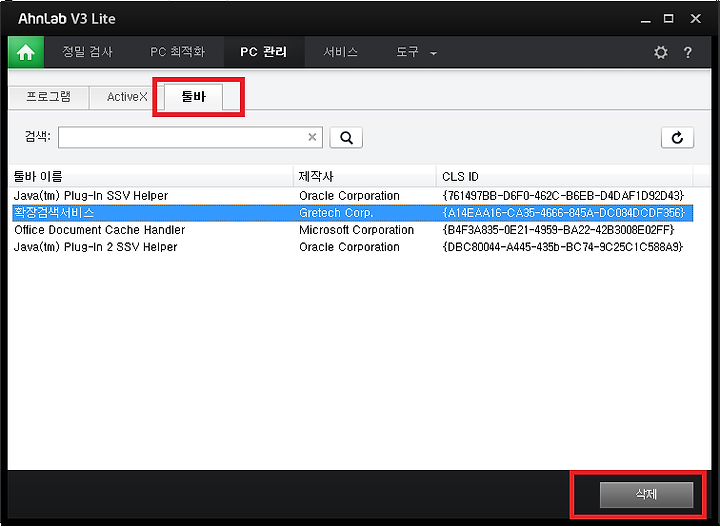This screenshot has width=720, height=527.
Task: Open the PC 최적화 menu
Action: [x=177, y=52]
